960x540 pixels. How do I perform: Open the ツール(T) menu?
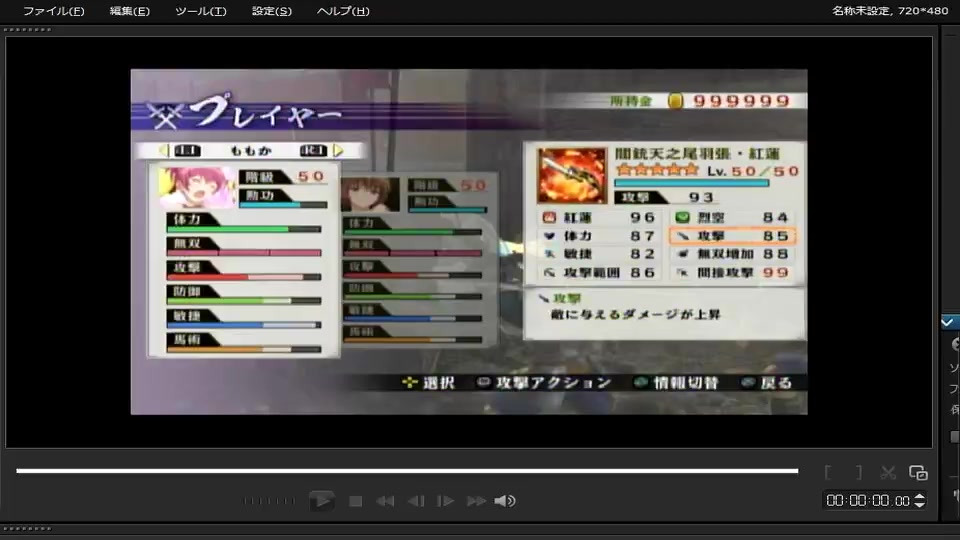[x=200, y=11]
